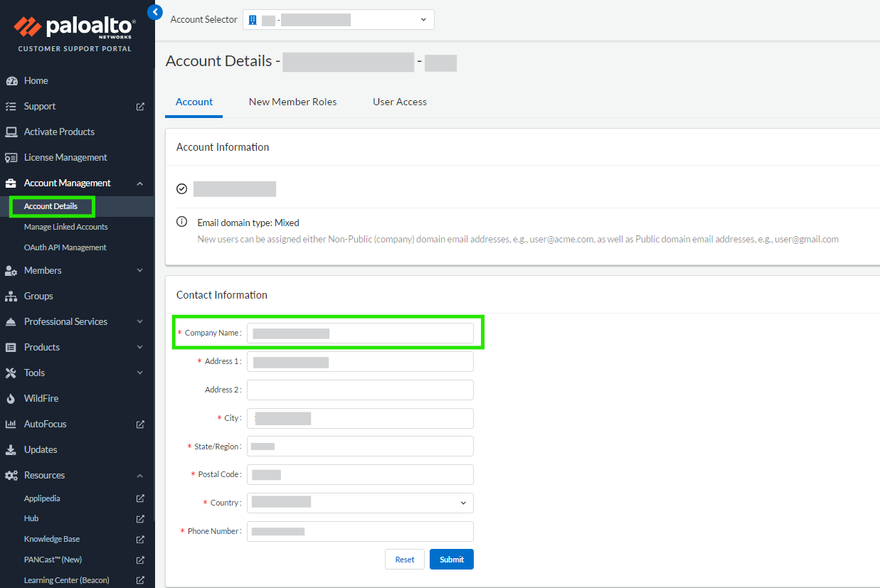The width and height of the screenshot is (880, 588).
Task: Switch to the User Access tab
Action: coord(400,102)
